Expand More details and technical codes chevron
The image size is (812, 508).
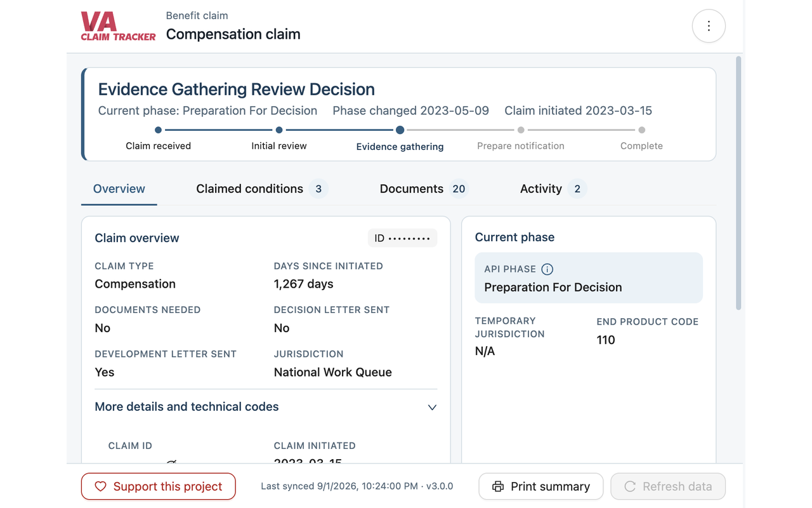click(432, 407)
